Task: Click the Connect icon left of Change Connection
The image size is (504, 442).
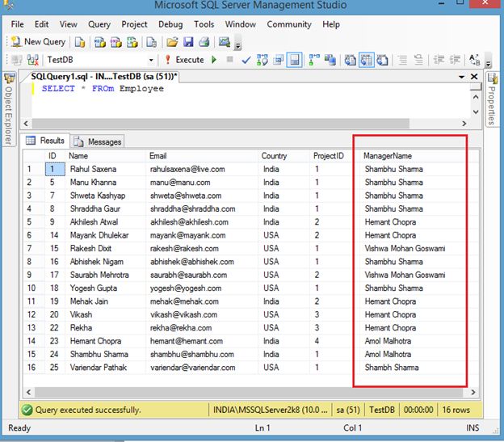Action: 16,60
